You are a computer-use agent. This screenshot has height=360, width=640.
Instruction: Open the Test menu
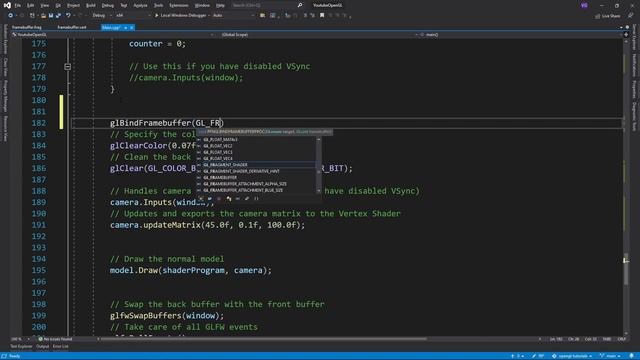(x=124, y=5)
